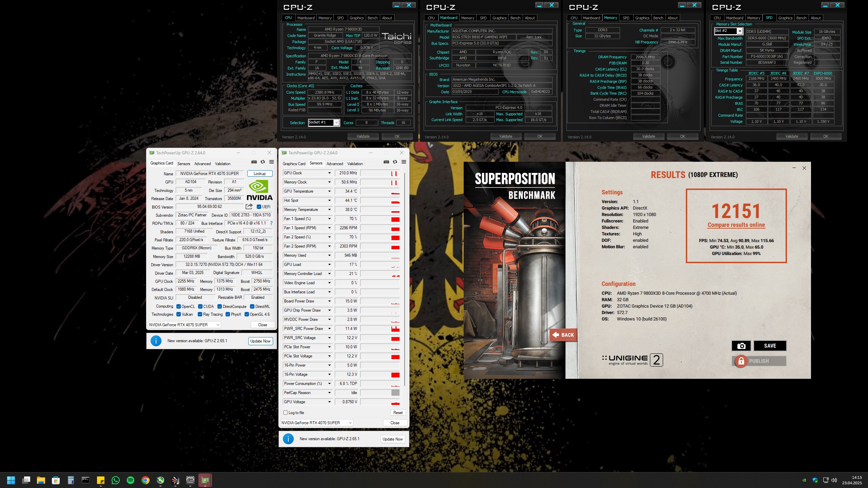Image resolution: width=868 pixels, height=488 pixels.
Task: Click the BIOS Version field 95.04.69.00.62
Action: 210,207
